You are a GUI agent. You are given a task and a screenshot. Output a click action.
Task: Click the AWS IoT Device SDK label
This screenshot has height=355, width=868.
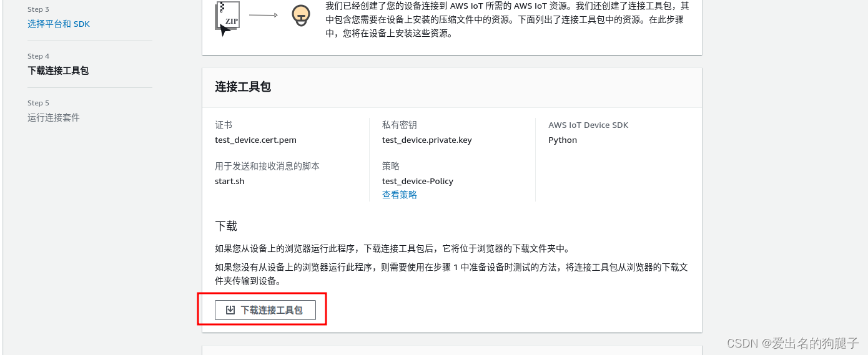pyautogui.click(x=588, y=125)
